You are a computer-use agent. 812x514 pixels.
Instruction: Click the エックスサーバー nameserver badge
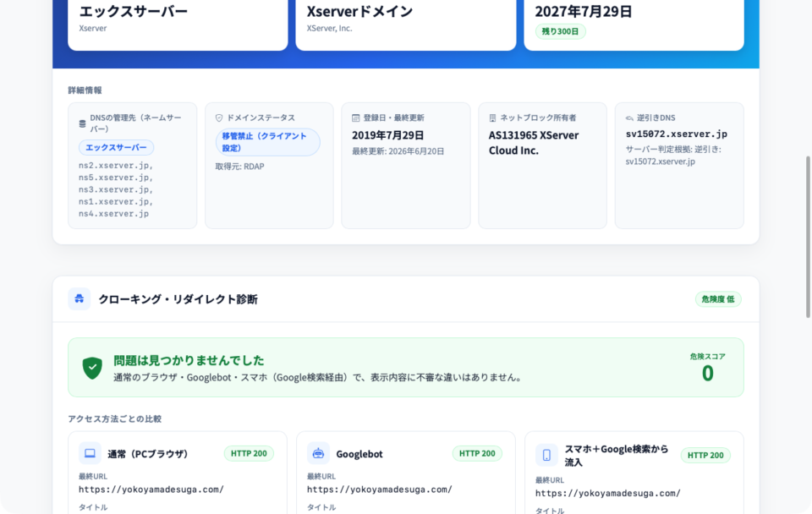(x=116, y=148)
